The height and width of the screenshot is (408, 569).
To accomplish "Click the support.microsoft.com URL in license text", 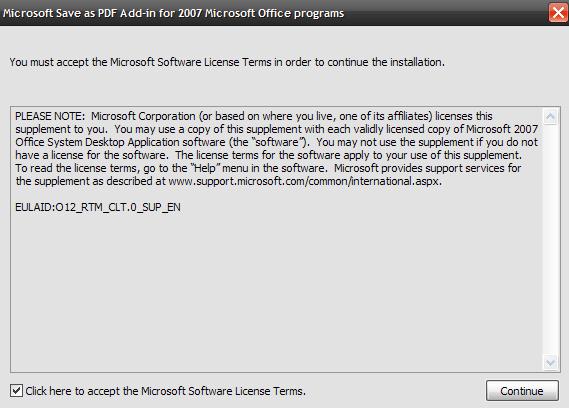I will pyautogui.click(x=304, y=181).
